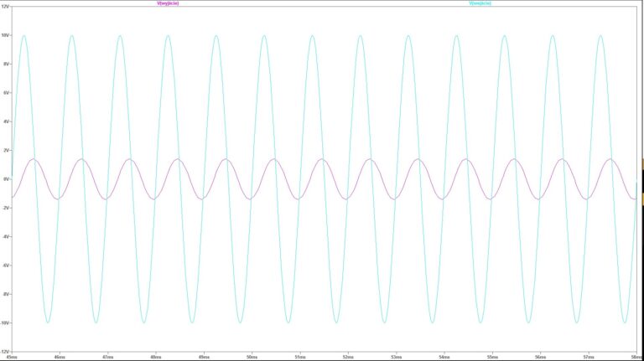
Task: Click the 47ms time axis label
Action: 107,357
